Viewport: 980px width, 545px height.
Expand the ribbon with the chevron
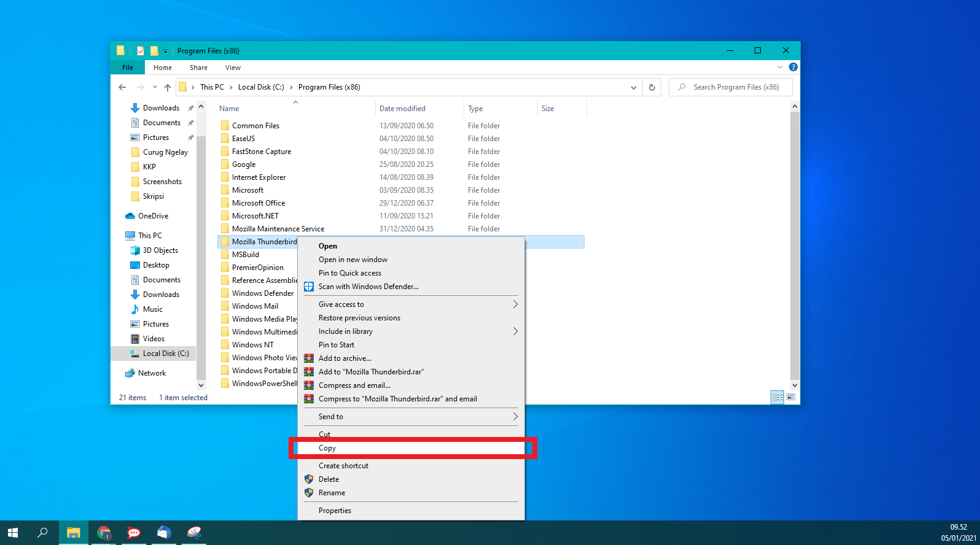(780, 67)
